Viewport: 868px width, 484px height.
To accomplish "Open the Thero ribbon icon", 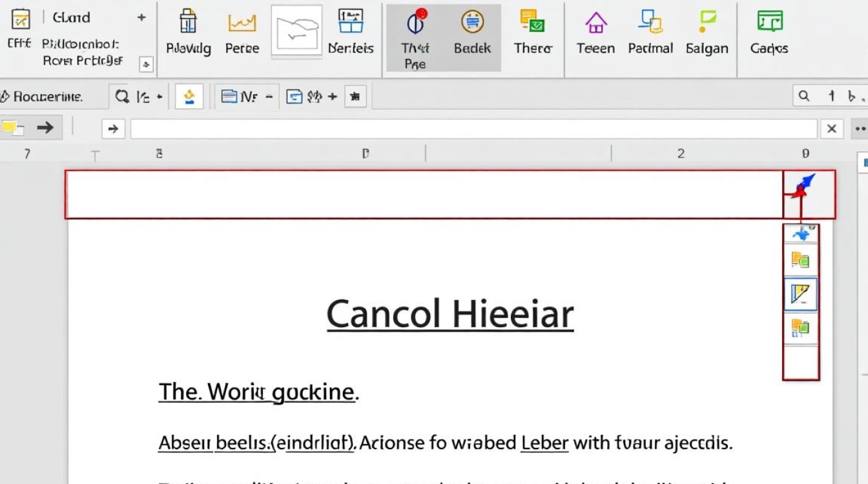I will 533,21.
